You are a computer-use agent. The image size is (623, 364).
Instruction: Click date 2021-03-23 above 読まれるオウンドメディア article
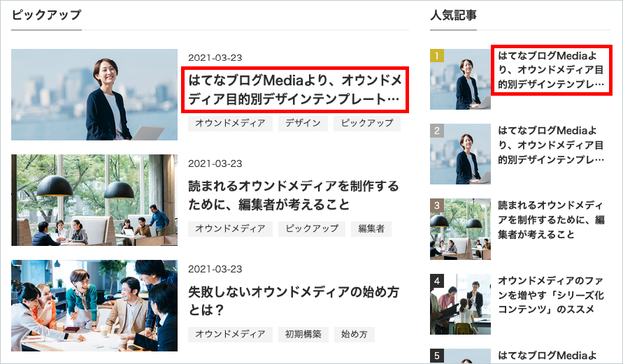215,163
